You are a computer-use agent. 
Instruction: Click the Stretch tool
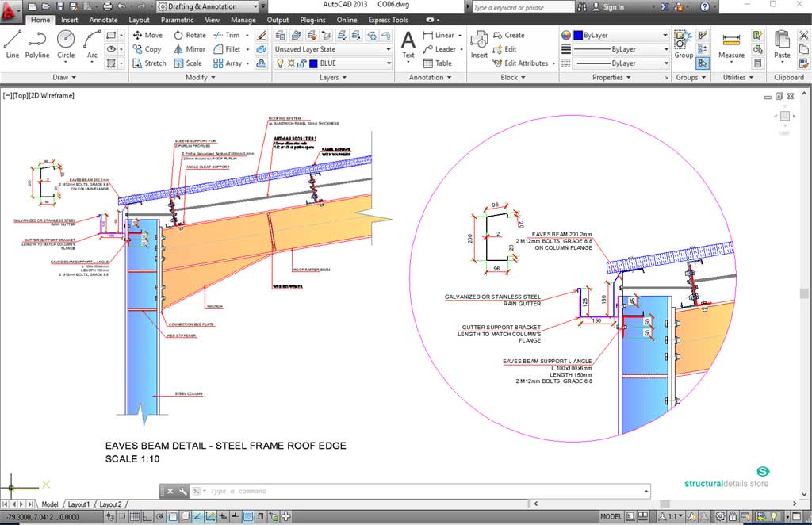tap(148, 63)
